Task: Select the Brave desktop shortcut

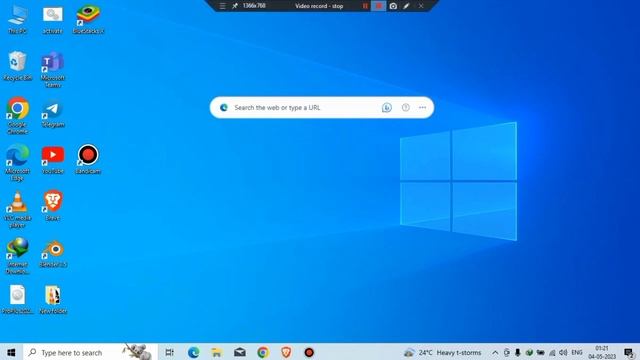Action: [53, 206]
